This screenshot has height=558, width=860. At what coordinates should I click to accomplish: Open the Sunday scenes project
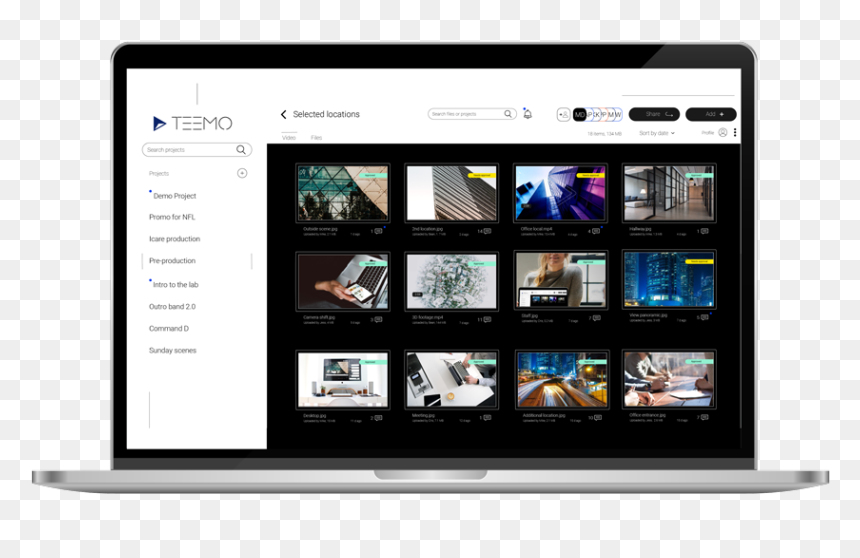pyautogui.click(x=173, y=351)
